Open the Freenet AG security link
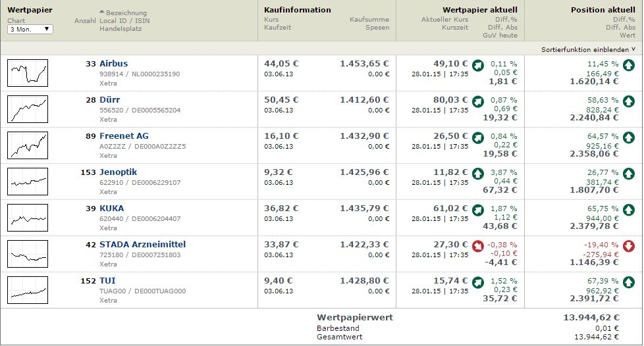Screen dimensions: 644x346 [x=124, y=136]
